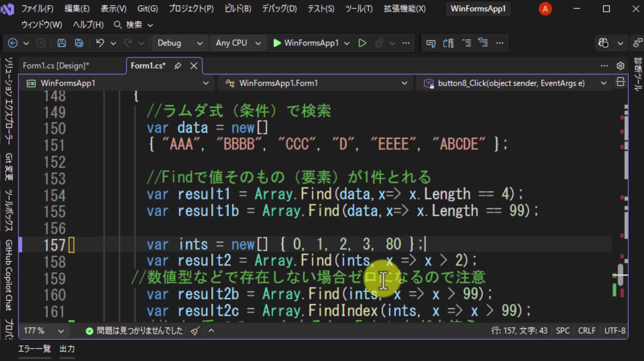Pin the Form1.cs tab
The width and height of the screenshot is (644, 361).
178,66
